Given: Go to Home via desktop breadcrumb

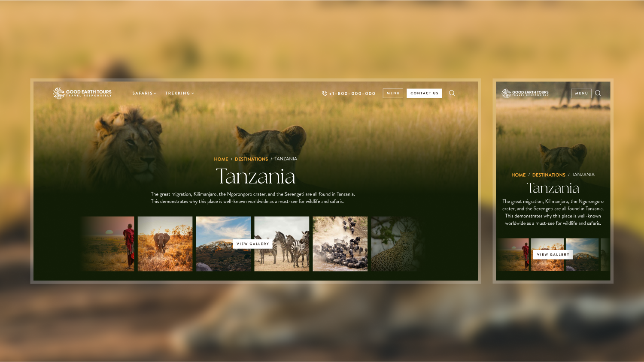Looking at the screenshot, I should (221, 159).
